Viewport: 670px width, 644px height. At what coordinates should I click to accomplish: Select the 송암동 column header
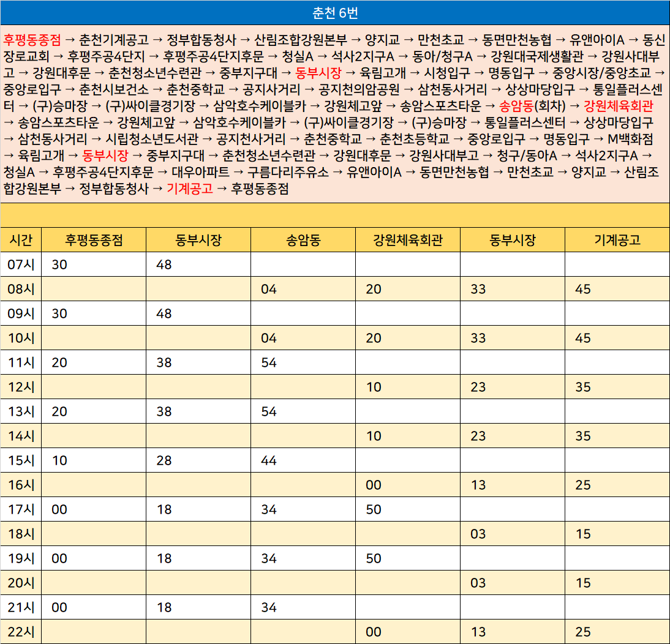[303, 240]
